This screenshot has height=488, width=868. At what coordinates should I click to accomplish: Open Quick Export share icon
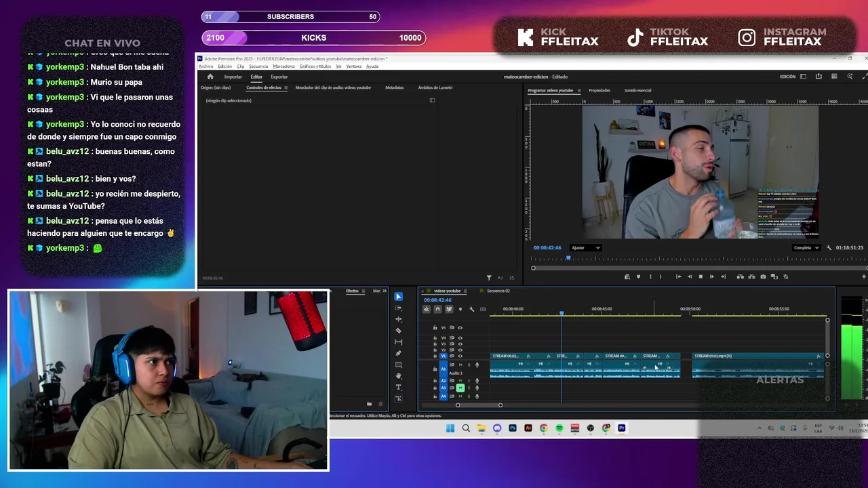818,77
